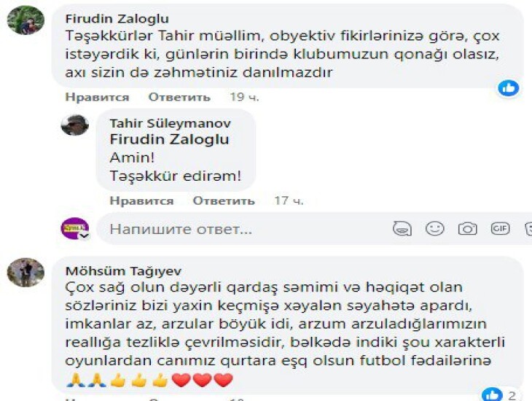View like reaction on Firudin Zaloglu's comment
This screenshot has width=532, height=401.
click(x=508, y=88)
